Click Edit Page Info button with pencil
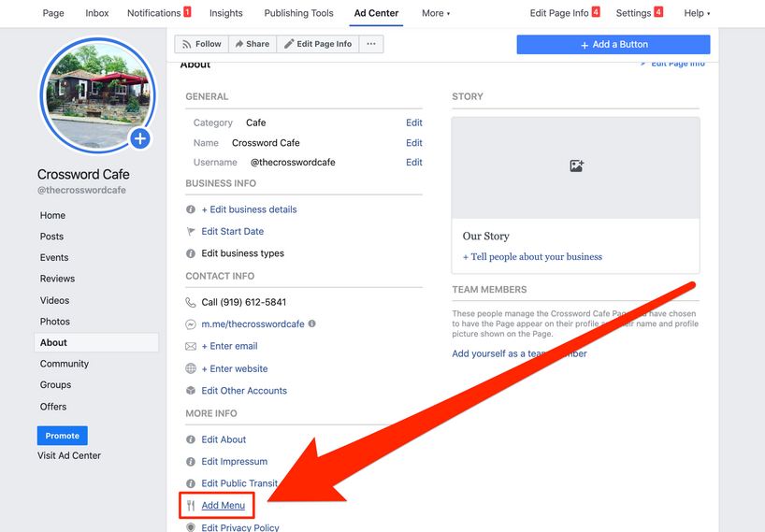765x532 pixels. pyautogui.click(x=318, y=44)
